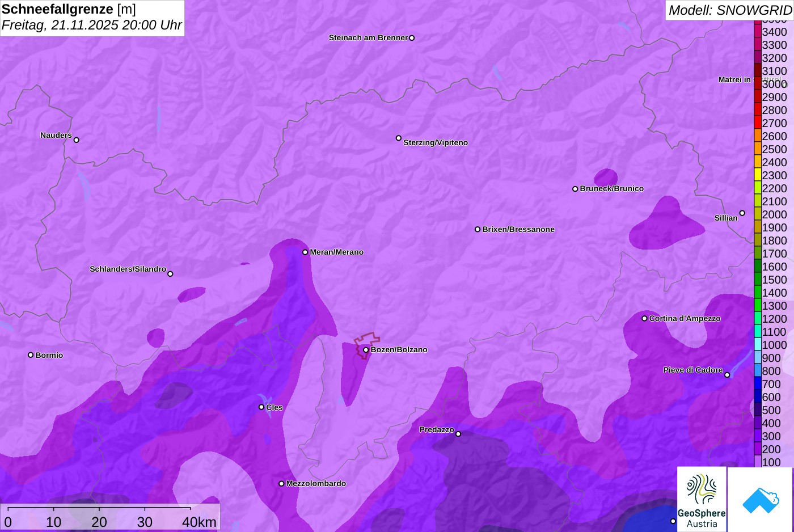The height and width of the screenshot is (532, 794).
Task: Click the Sterzing/Vipiteno map marker
Action: click(399, 138)
